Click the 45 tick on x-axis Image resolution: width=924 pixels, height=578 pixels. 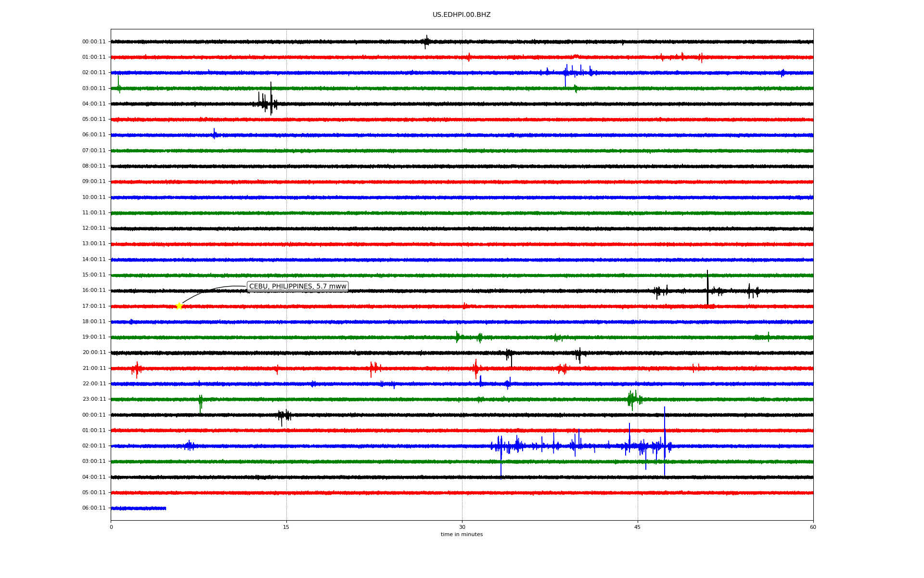click(x=638, y=527)
